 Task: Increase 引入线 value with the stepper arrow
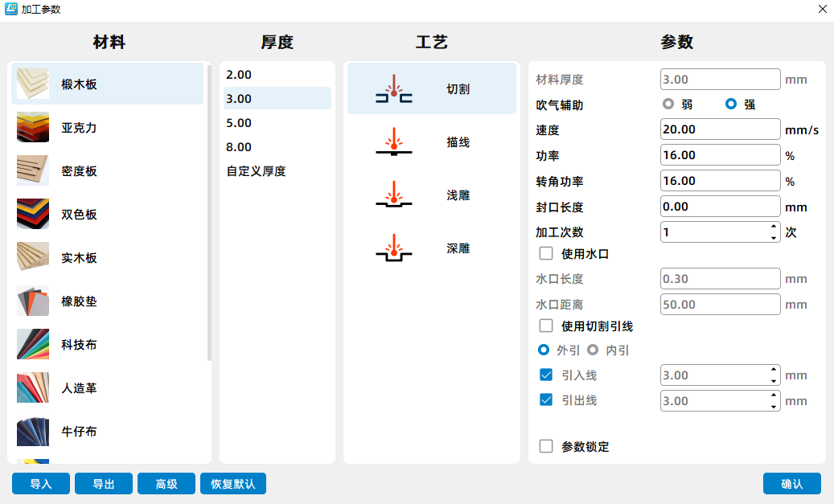coord(773,371)
